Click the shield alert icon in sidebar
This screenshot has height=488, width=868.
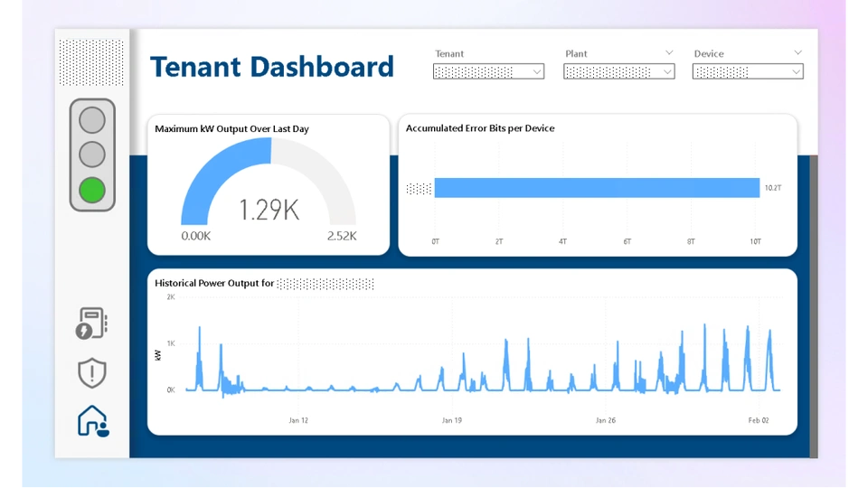tap(91, 372)
